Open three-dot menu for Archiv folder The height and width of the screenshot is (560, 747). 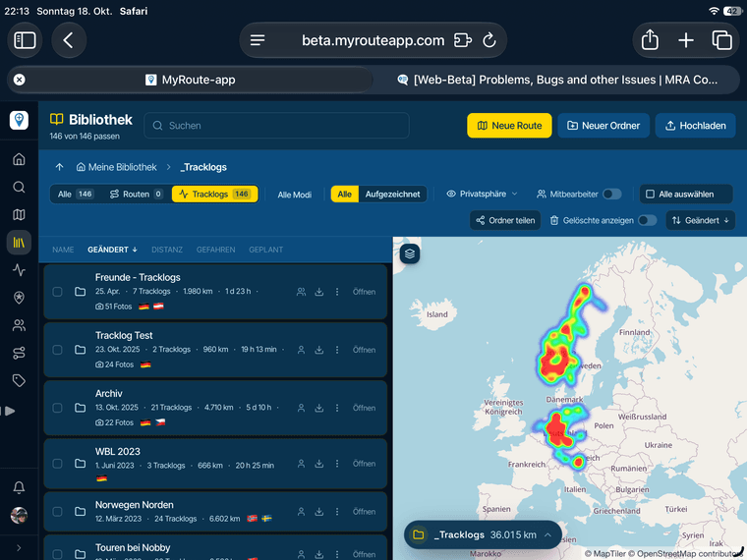click(x=337, y=408)
